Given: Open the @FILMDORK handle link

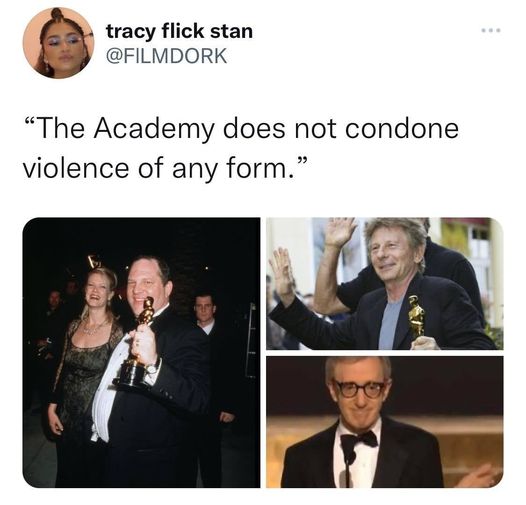Looking at the screenshot, I should pyautogui.click(x=166, y=56).
